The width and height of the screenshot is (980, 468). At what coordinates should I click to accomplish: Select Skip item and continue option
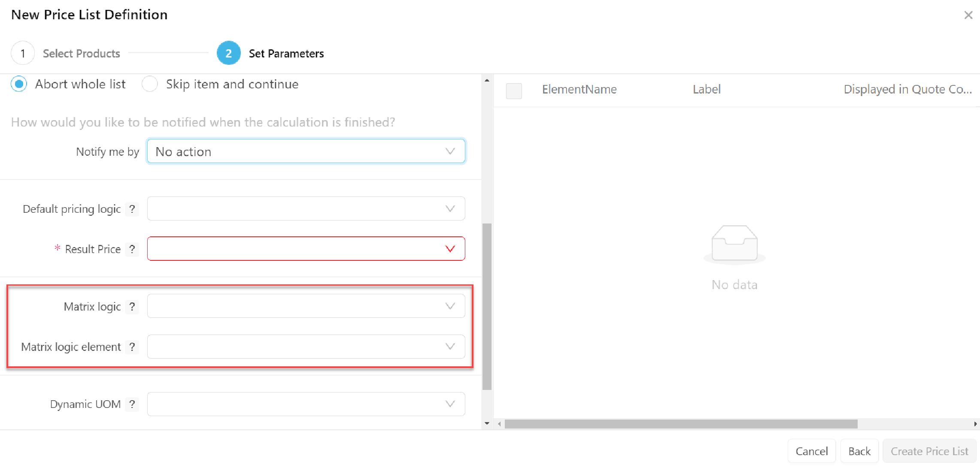(x=150, y=84)
